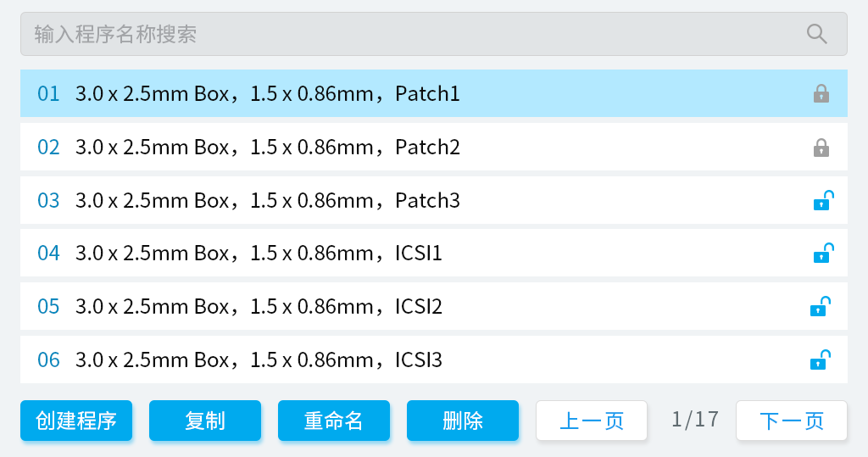
Task: Click the open lock icon for ICSI3
Action: 819,360
